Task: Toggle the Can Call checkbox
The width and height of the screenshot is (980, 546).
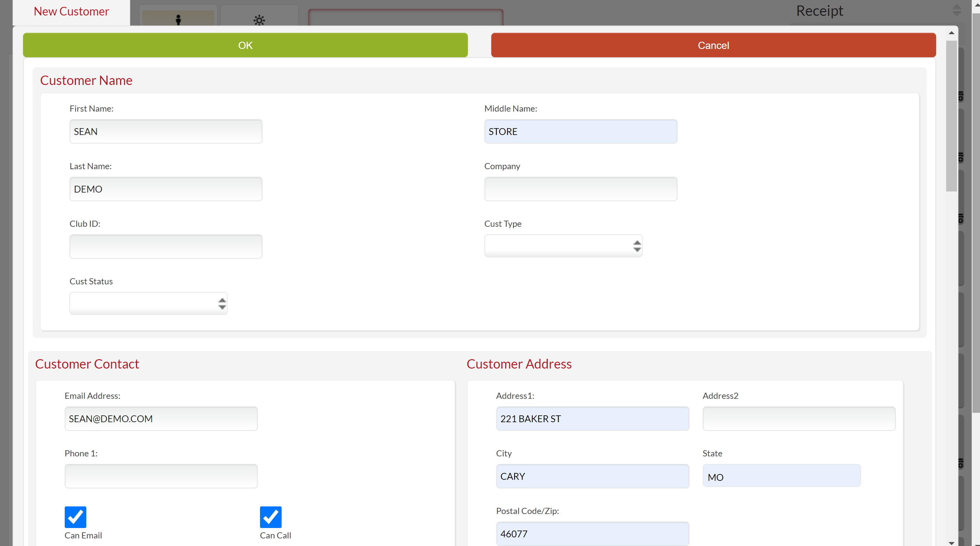Action: (270, 517)
